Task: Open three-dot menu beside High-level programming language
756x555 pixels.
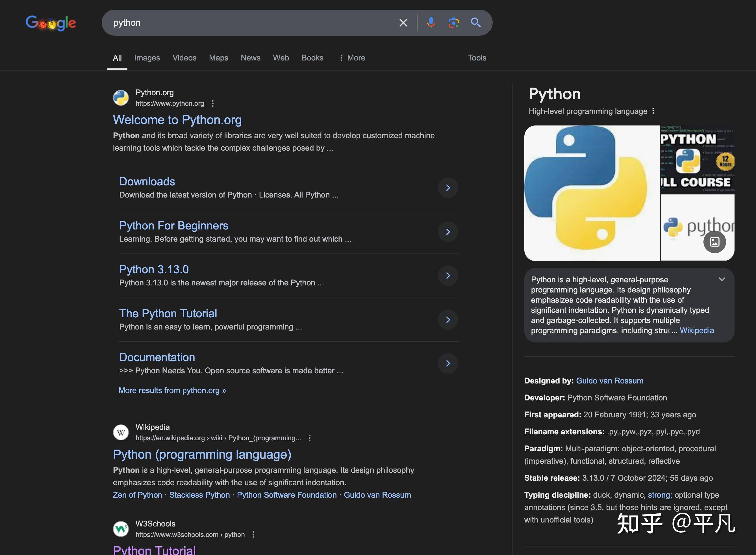Action: click(x=653, y=111)
